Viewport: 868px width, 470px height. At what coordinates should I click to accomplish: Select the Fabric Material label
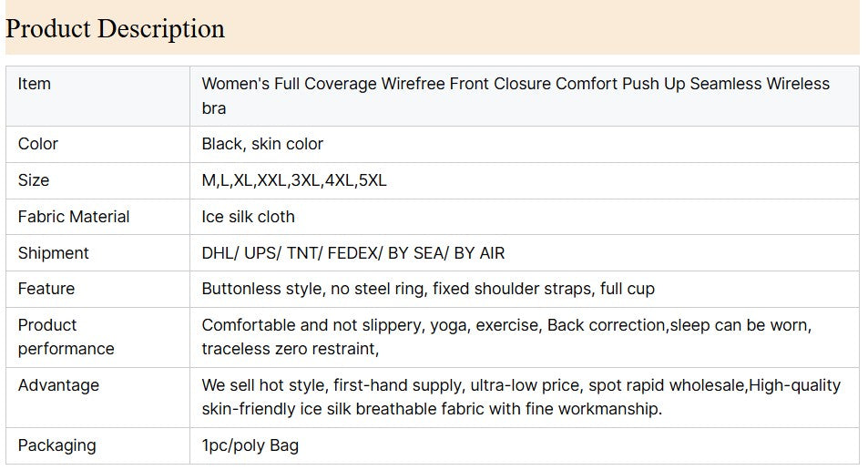pyautogui.click(x=74, y=217)
